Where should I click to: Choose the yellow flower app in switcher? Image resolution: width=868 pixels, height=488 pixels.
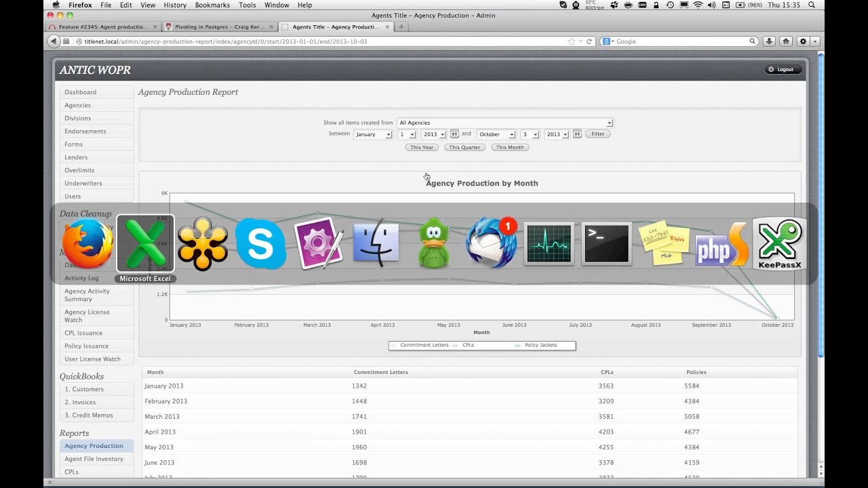point(202,245)
